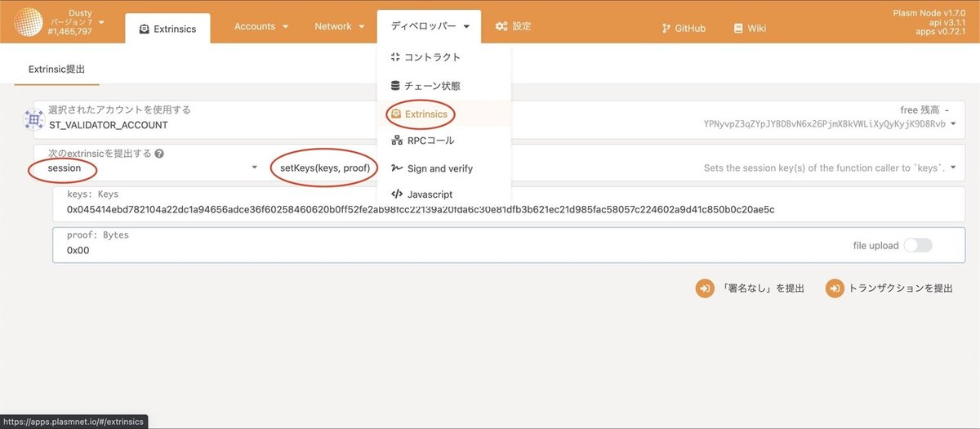Click the block number #1,465,797

pos(71,31)
